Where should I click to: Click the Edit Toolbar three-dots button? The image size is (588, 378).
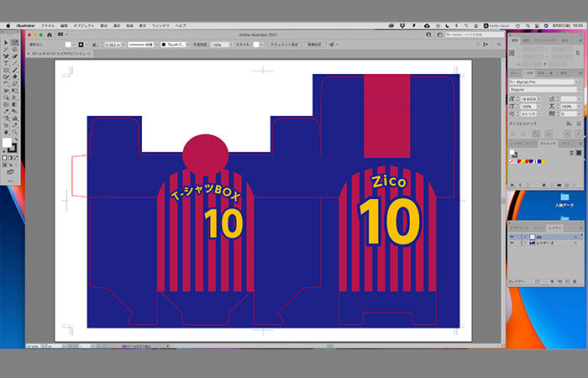(10, 181)
